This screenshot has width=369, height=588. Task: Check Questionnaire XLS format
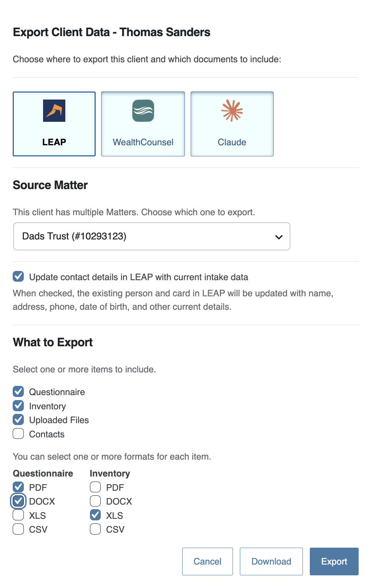click(18, 515)
